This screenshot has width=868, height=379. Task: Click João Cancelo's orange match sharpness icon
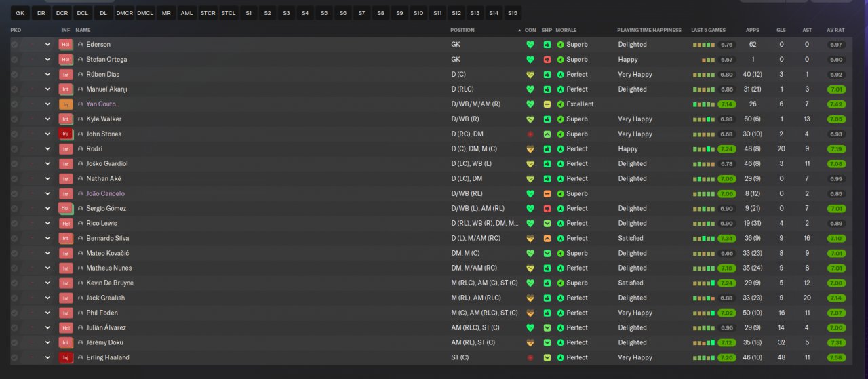pyautogui.click(x=547, y=194)
